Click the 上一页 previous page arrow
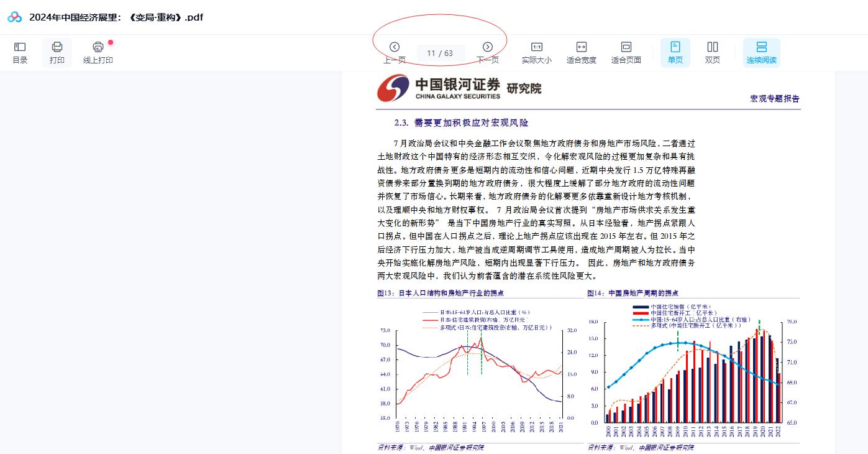Viewport: 868px width, 454px height. (x=395, y=47)
